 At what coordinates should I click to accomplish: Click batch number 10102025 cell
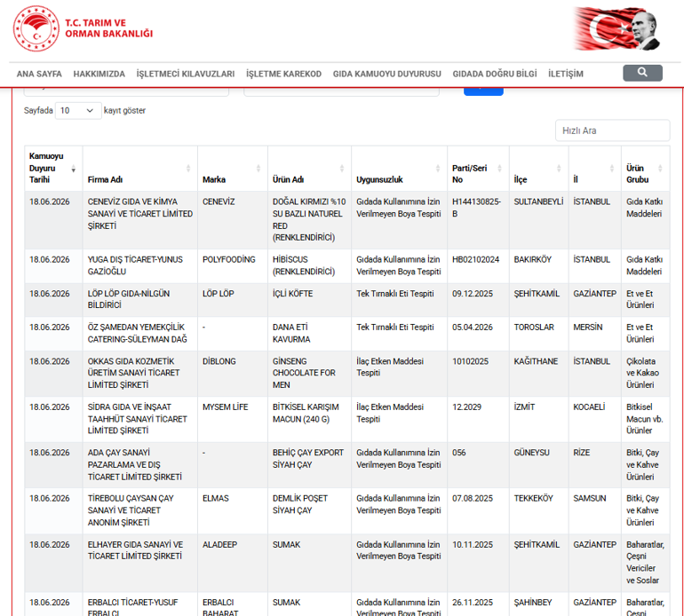click(478, 373)
